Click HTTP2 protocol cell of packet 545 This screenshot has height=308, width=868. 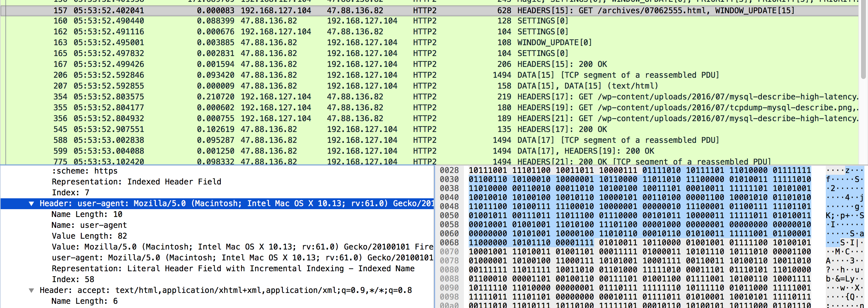click(x=425, y=129)
